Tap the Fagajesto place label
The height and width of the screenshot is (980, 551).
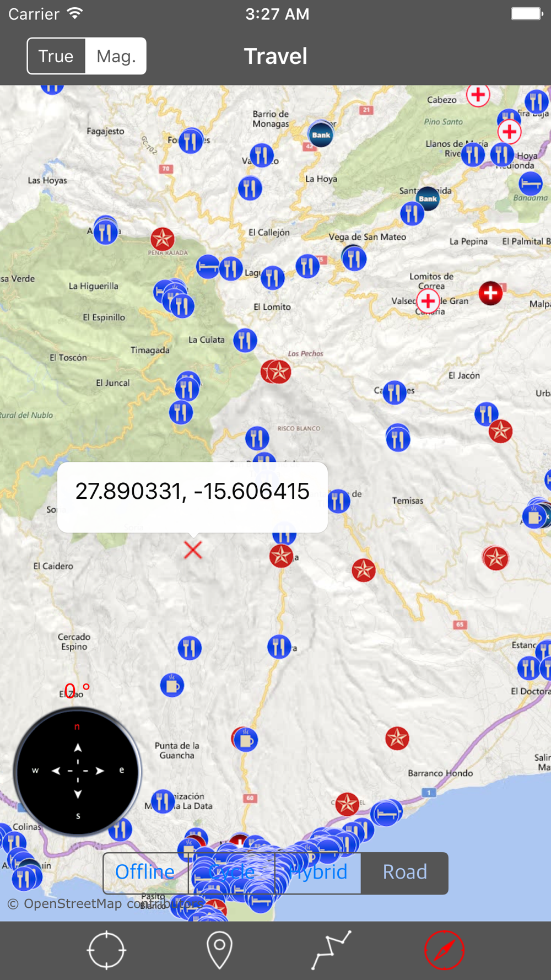[105, 131]
